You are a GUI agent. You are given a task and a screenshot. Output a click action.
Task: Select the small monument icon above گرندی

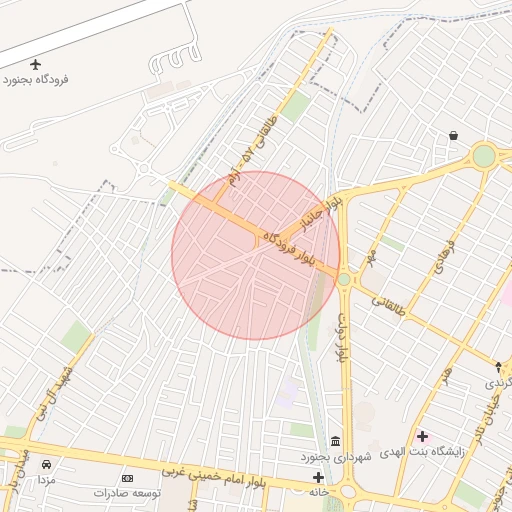coord(498,367)
